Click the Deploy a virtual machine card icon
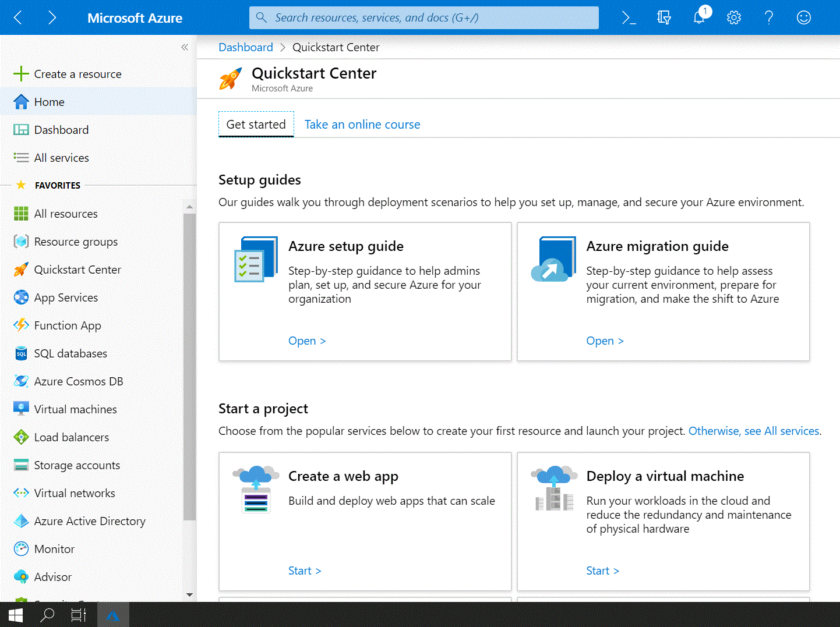Image resolution: width=840 pixels, height=627 pixels. tap(554, 488)
